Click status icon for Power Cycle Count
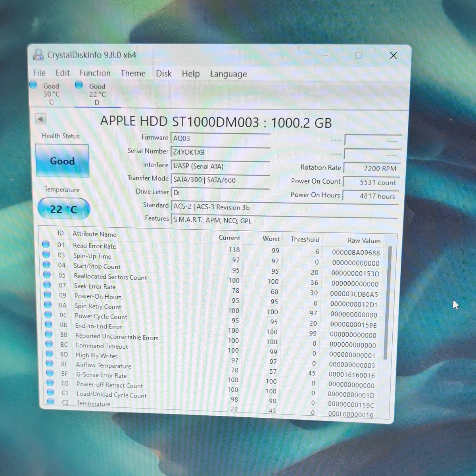Image resolution: width=476 pixels, height=476 pixels. 48,315
